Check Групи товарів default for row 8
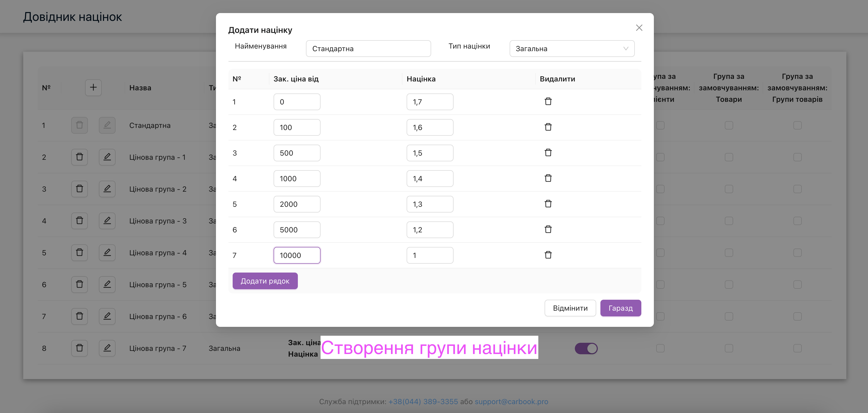868x413 pixels. tap(797, 348)
